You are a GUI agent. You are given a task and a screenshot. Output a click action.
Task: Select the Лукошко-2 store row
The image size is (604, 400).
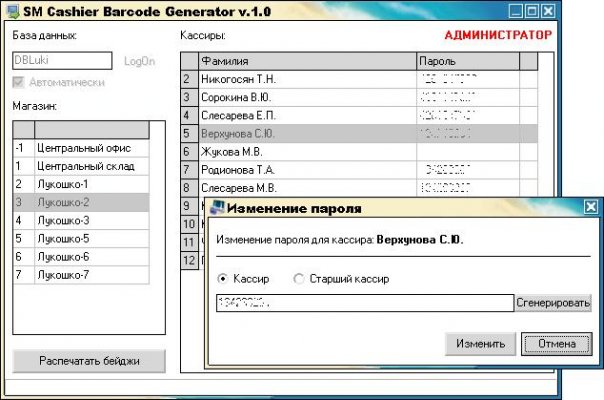click(x=81, y=202)
